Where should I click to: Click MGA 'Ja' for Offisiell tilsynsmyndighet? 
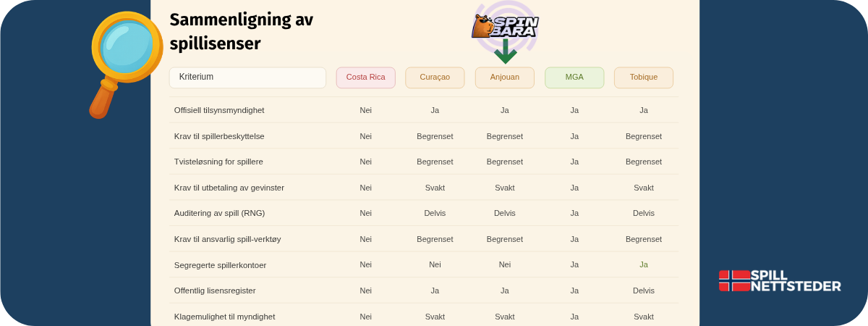(574, 110)
